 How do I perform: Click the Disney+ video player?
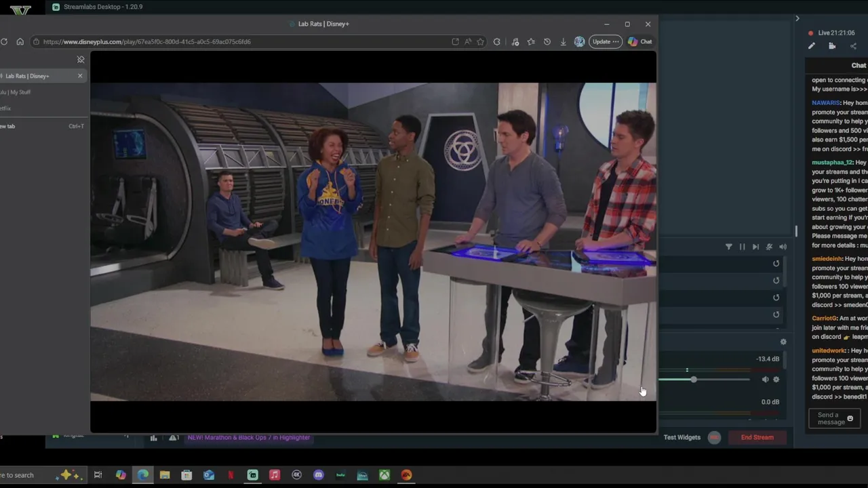coord(373,241)
